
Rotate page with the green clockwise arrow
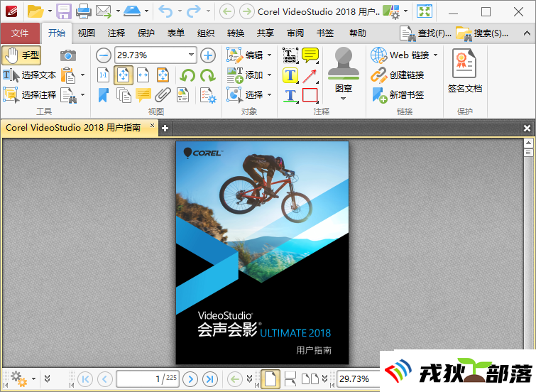click(208, 75)
